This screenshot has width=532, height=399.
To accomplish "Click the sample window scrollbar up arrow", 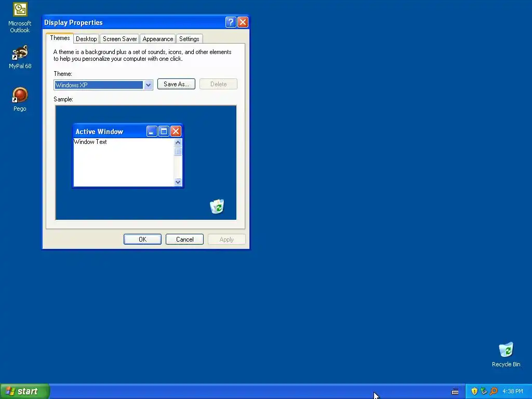I will coord(178,142).
